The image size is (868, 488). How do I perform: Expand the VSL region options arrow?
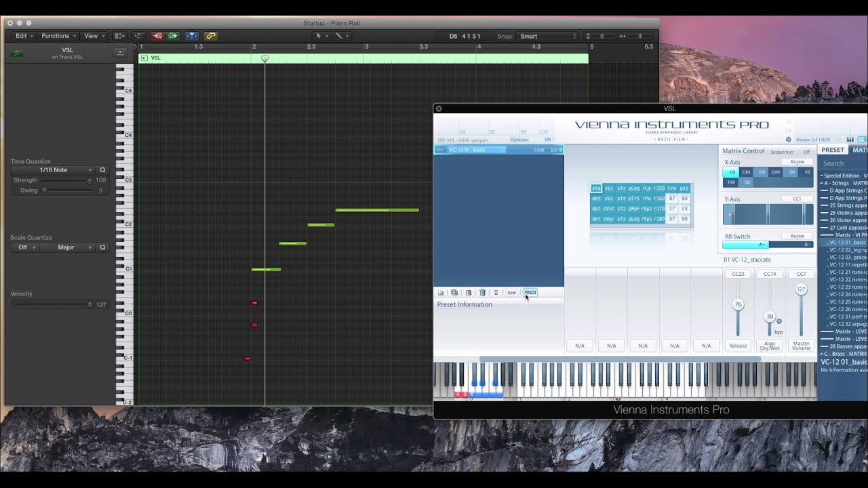120,52
